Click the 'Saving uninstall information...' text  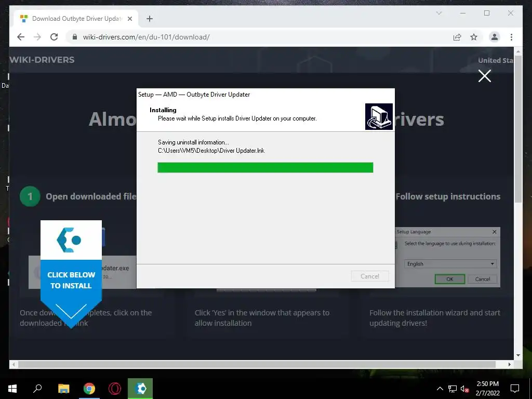pos(193,142)
